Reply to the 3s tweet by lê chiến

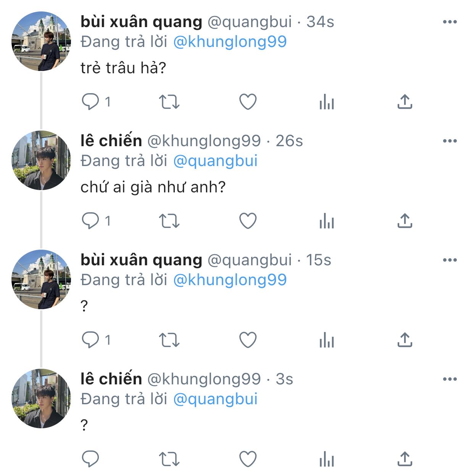(x=91, y=459)
